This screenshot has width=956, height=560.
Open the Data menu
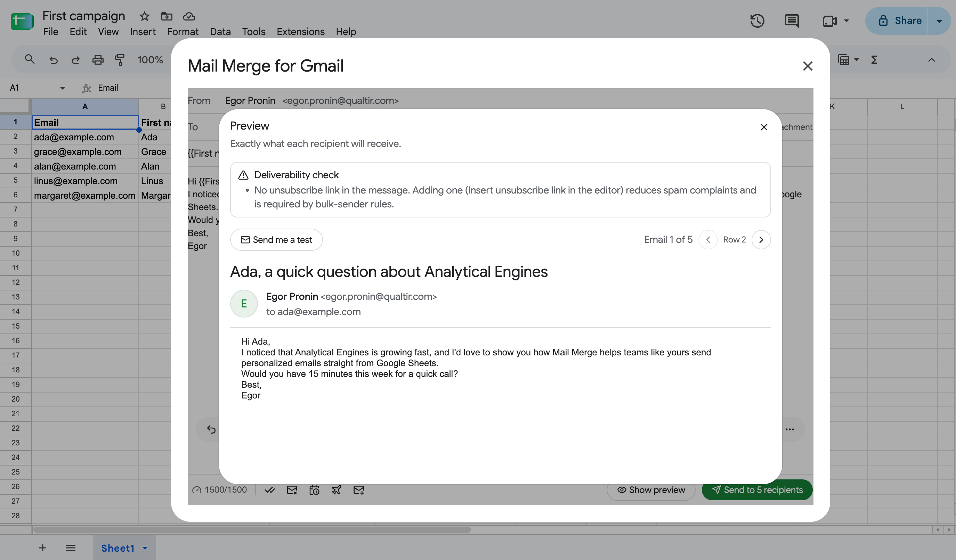[220, 32]
